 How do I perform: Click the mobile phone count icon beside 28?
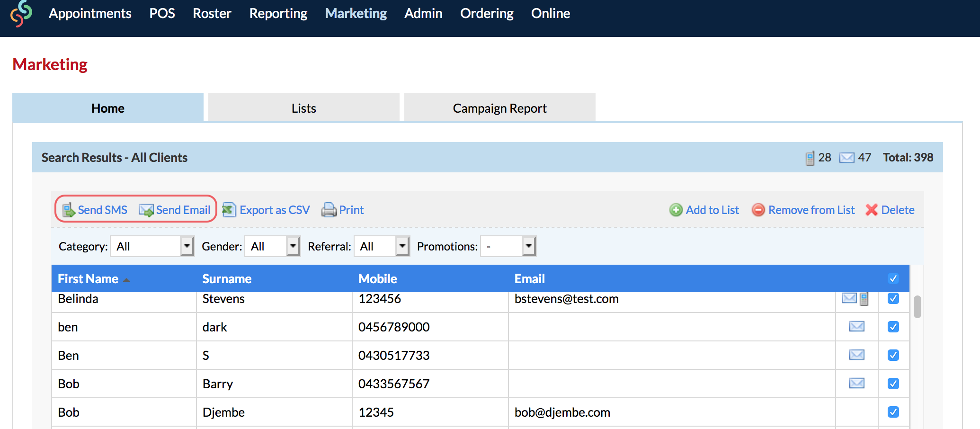click(x=810, y=158)
